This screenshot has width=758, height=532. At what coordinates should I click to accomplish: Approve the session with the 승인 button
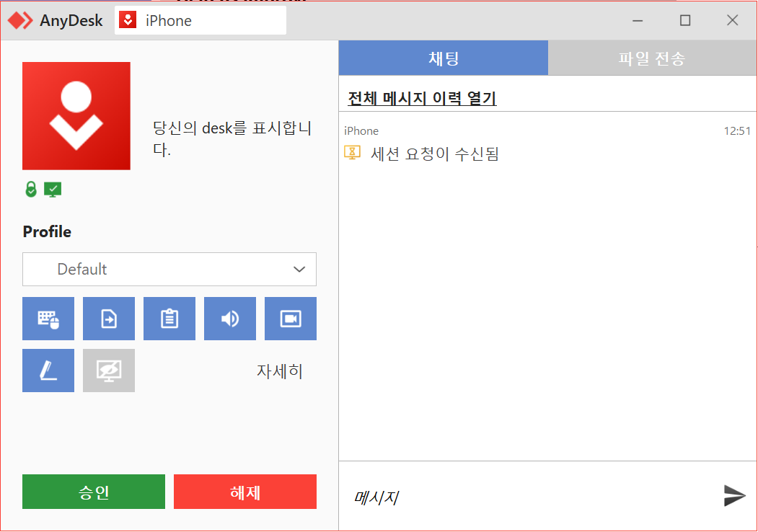93,491
